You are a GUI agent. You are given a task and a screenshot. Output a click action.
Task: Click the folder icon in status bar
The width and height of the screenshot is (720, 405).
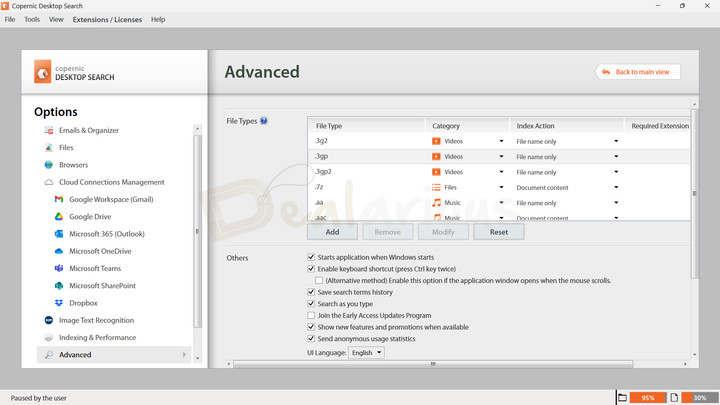(623, 398)
